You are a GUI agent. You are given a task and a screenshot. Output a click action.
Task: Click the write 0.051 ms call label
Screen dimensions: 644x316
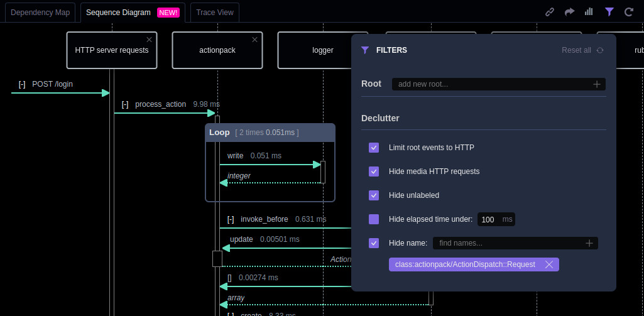pyautogui.click(x=254, y=156)
